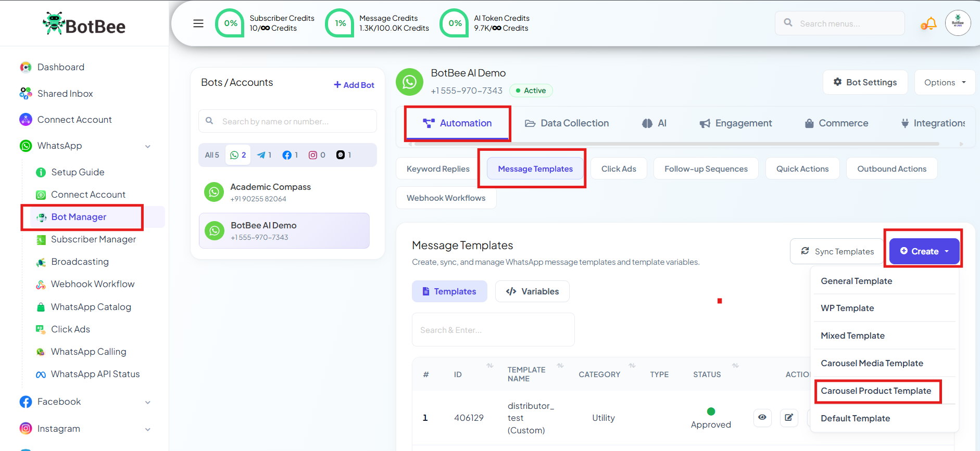Focus Search by name or number field
This screenshot has width=980, height=451.
[x=287, y=121]
